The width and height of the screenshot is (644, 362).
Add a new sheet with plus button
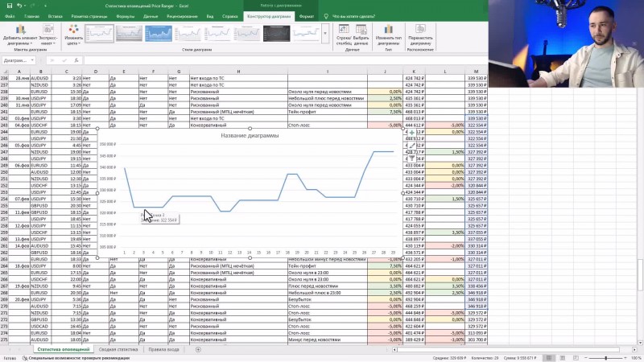tap(198, 350)
